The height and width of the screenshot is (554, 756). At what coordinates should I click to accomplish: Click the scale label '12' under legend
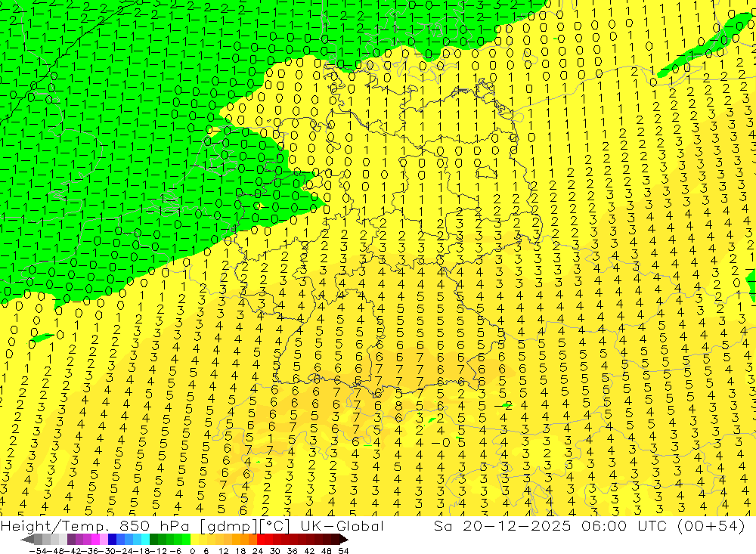point(223,551)
